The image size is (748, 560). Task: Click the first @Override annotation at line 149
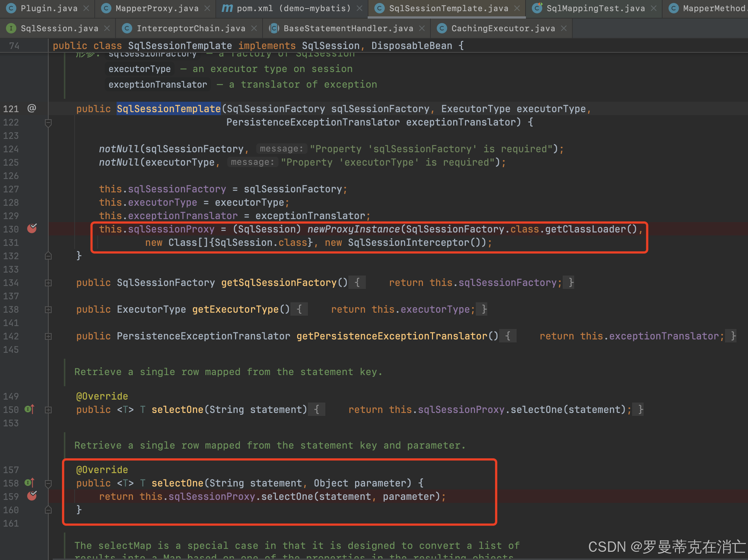pyautogui.click(x=102, y=396)
